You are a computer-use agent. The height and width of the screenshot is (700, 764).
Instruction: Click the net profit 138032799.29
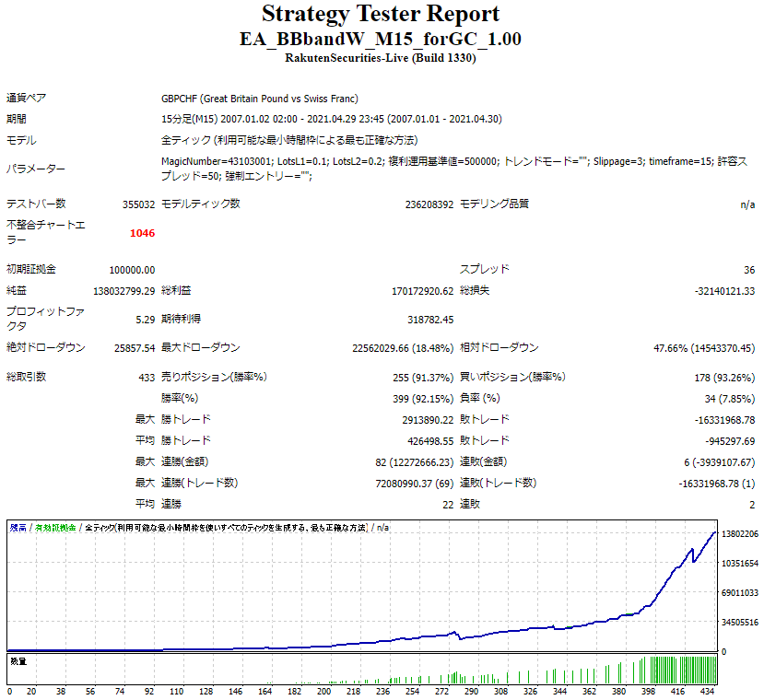[x=123, y=291]
